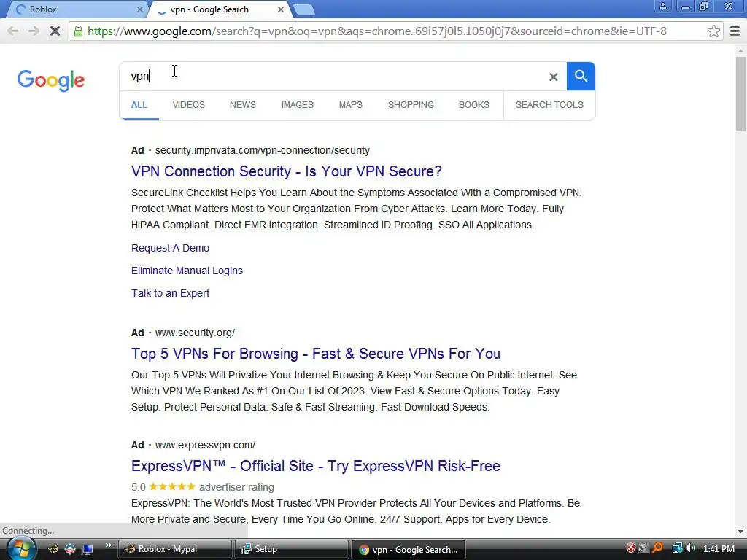Click orange magnifier tray icon
The width and height of the screenshot is (747, 560).
point(658,548)
